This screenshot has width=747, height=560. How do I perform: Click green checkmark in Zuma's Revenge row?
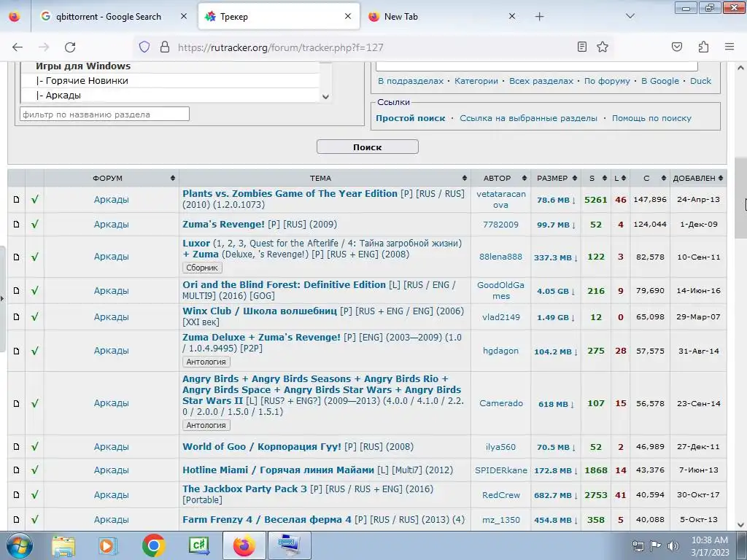[x=35, y=224]
